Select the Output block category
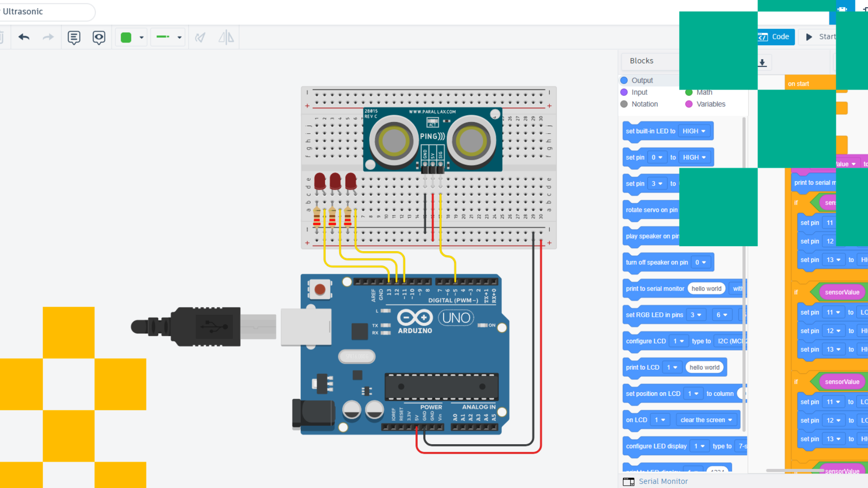 click(x=642, y=80)
